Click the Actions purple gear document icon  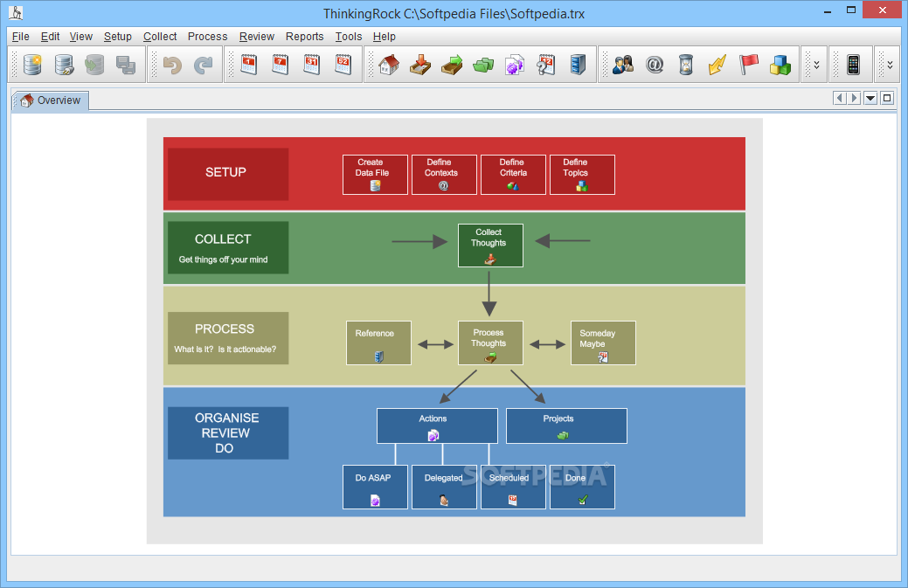pyautogui.click(x=514, y=65)
